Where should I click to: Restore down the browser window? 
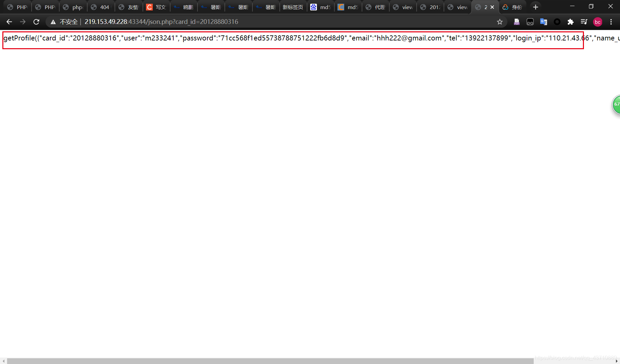click(591, 6)
